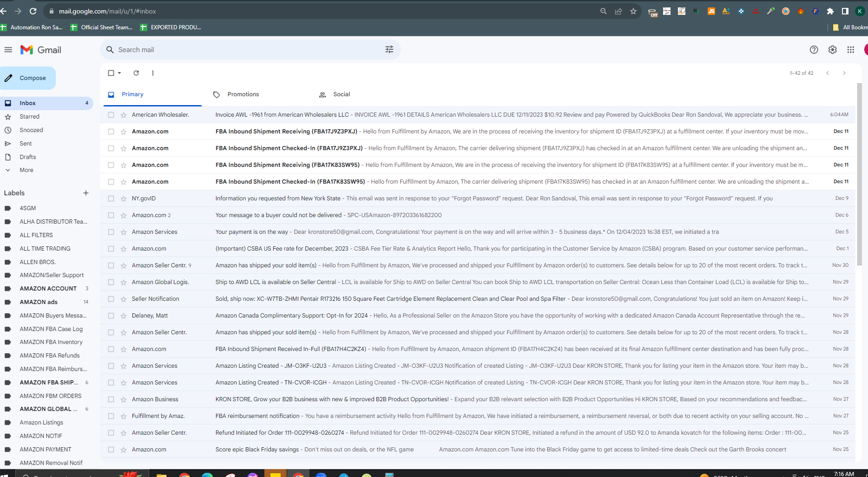Viewport: 868px width, 477px height.
Task: Open the AMAZON ACCOUNT label
Action: (48, 289)
